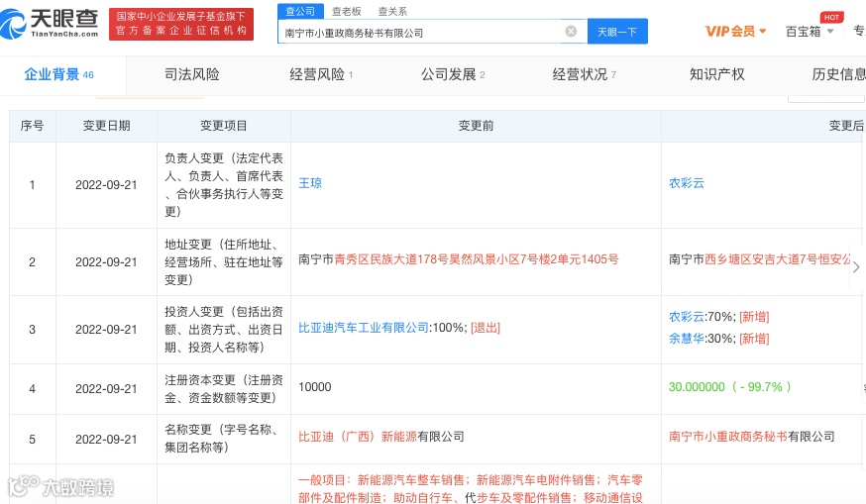This screenshot has width=866, height=504.
Task: Select the 地址变更 item cell in row 2
Action: [224, 262]
